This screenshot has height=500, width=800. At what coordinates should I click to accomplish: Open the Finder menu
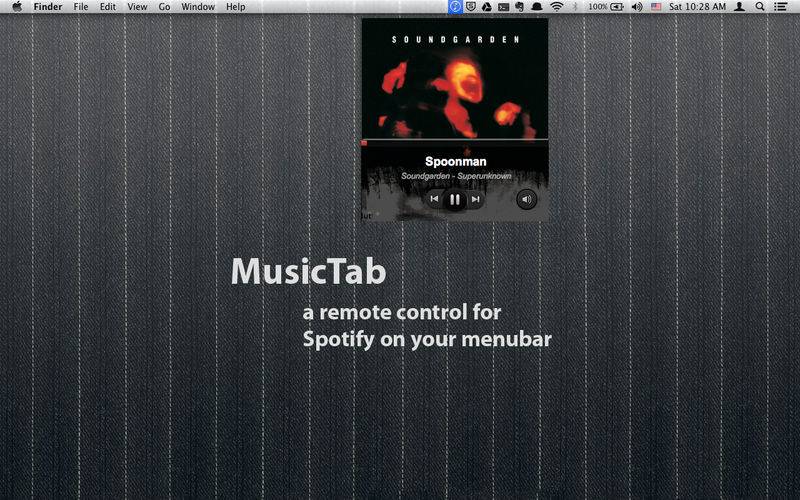(47, 7)
